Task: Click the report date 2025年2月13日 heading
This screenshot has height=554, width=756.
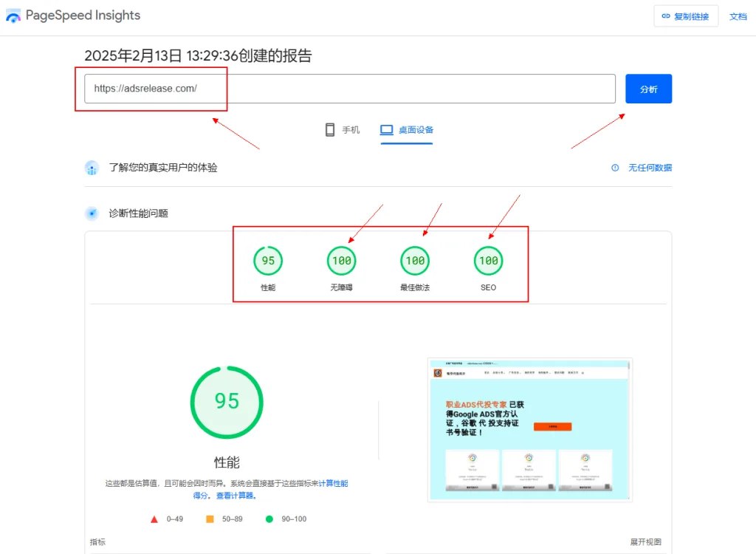Action: coord(198,56)
